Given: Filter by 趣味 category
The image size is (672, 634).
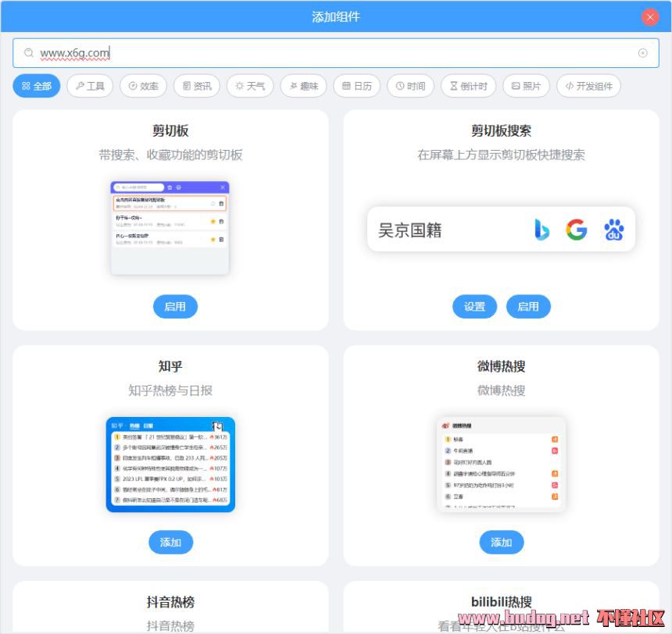Looking at the screenshot, I should pos(304,86).
